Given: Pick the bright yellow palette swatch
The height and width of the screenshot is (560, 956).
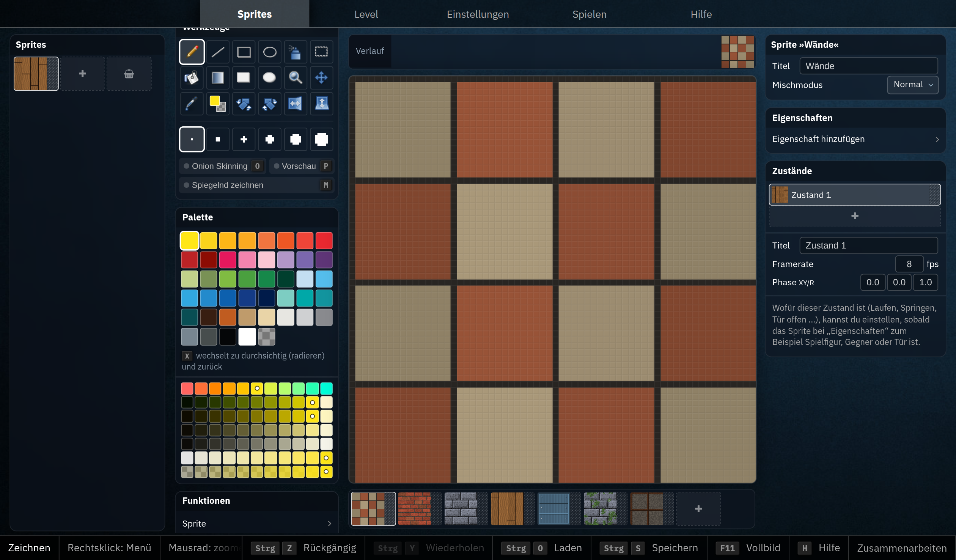Looking at the screenshot, I should click(x=189, y=241).
